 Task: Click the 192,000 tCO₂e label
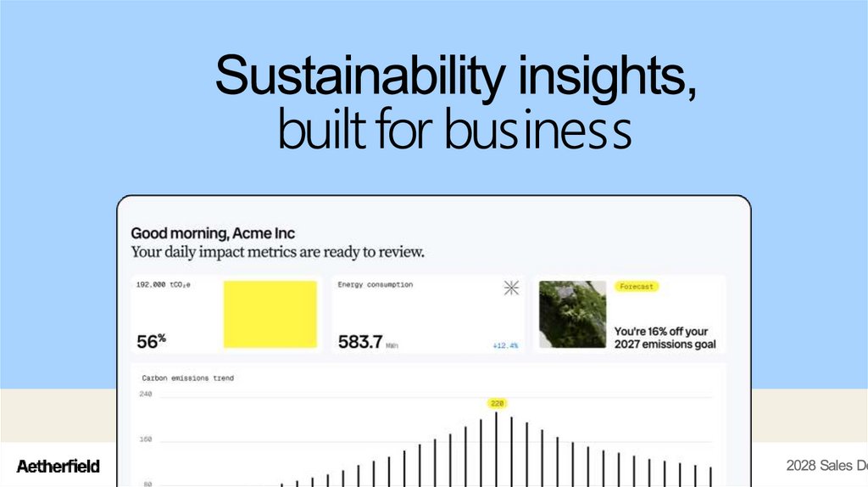[x=164, y=285]
